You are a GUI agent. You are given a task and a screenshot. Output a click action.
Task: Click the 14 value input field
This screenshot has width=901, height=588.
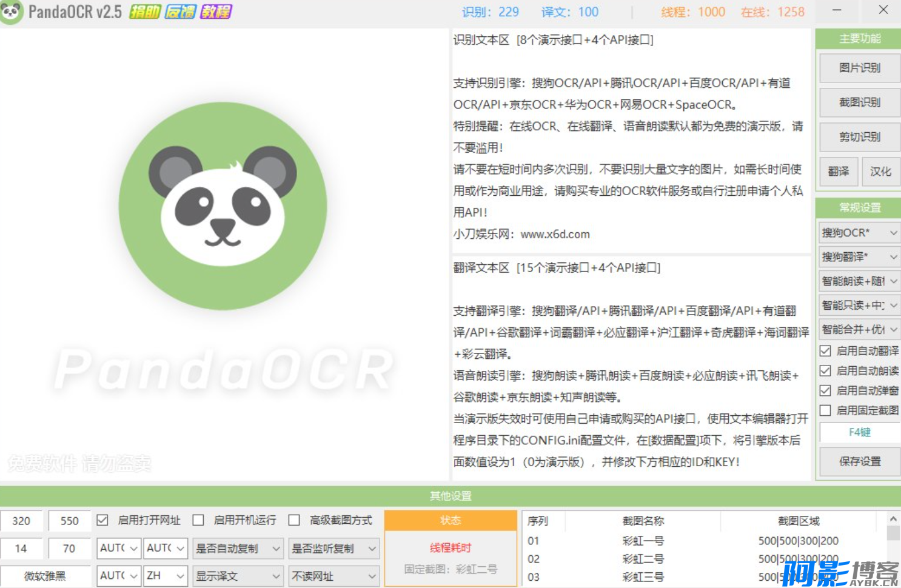(21, 549)
